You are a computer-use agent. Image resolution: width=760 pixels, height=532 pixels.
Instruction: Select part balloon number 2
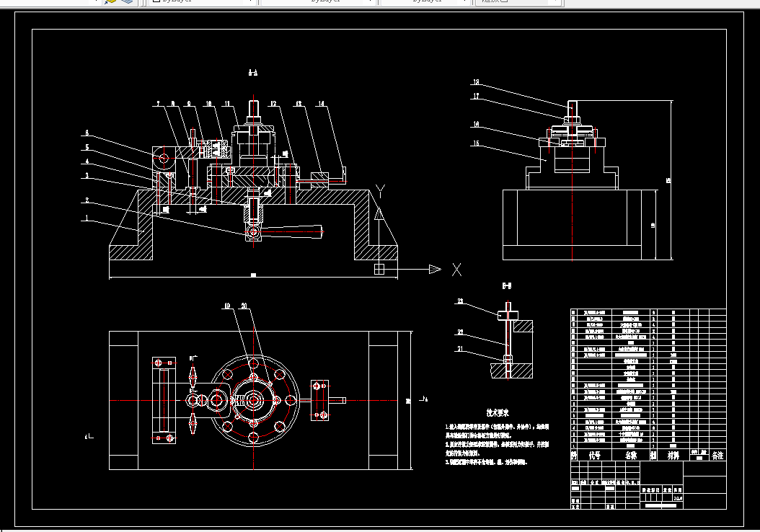pos(87,200)
